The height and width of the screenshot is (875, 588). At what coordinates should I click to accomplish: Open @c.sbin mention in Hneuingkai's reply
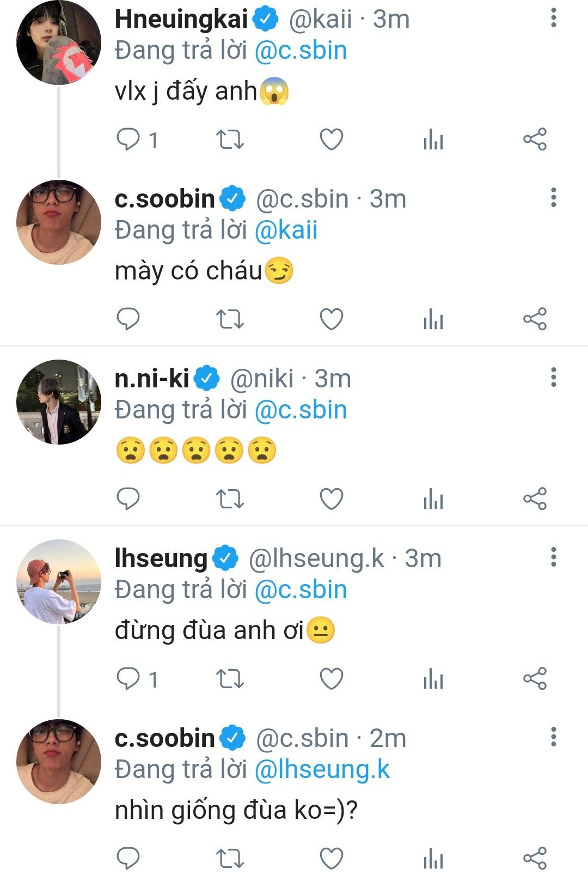[x=301, y=51]
